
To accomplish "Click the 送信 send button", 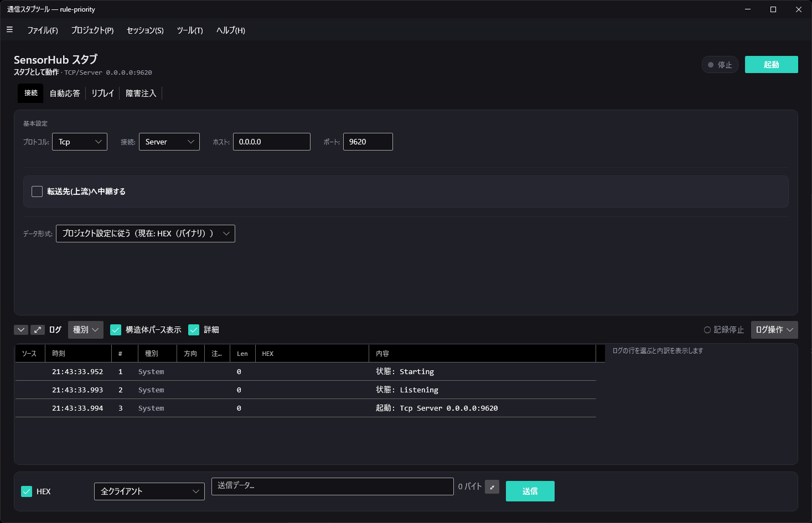I will pyautogui.click(x=530, y=491).
